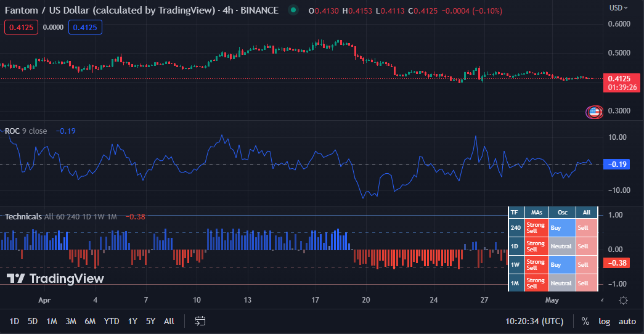
Task: Select the YTD time range
Action: [x=112, y=321]
